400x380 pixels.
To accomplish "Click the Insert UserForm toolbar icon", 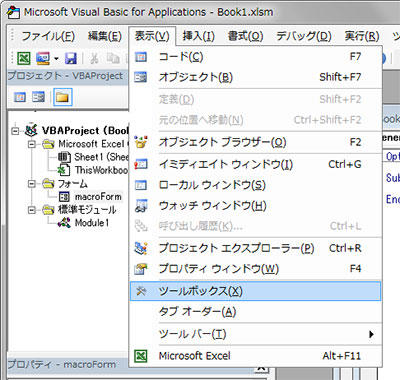I will (x=43, y=58).
